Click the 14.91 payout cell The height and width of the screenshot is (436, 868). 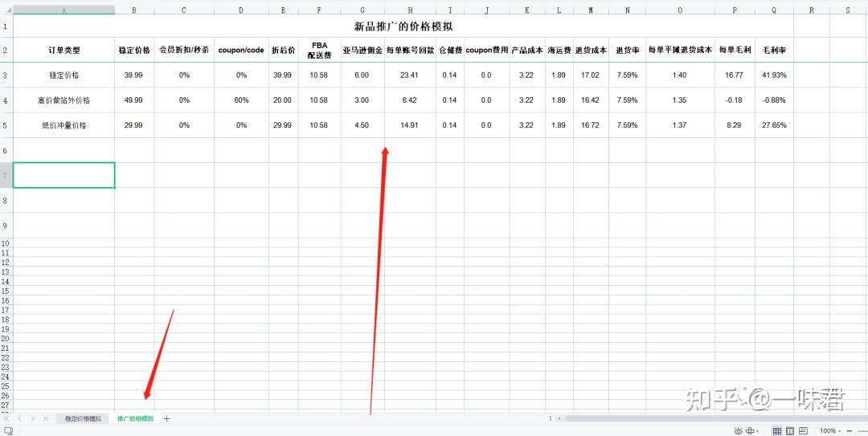410,125
